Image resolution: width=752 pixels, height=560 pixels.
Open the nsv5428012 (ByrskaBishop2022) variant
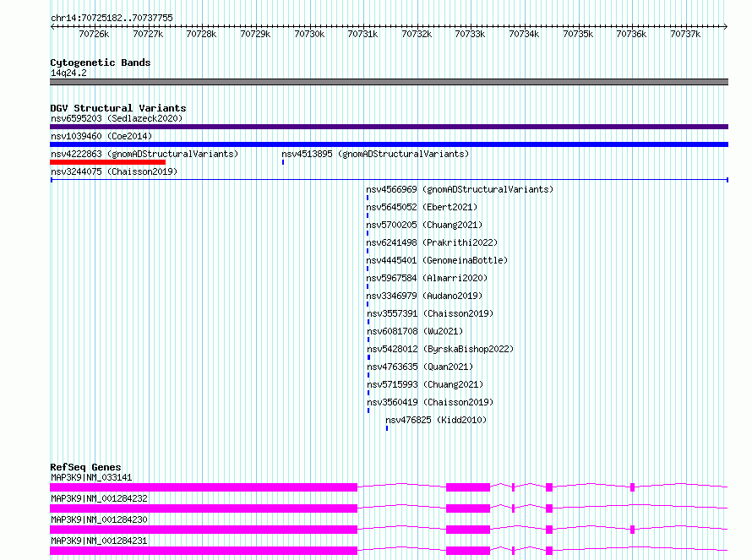tap(440, 349)
